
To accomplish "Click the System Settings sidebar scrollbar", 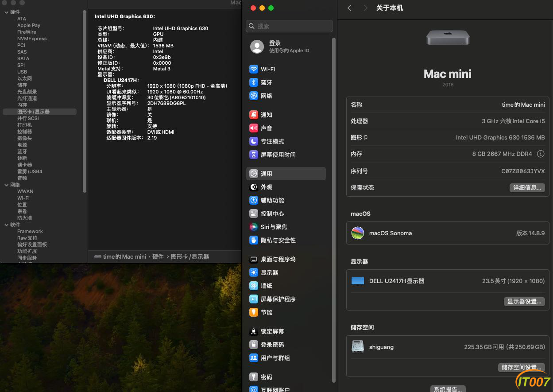I will point(334,210).
